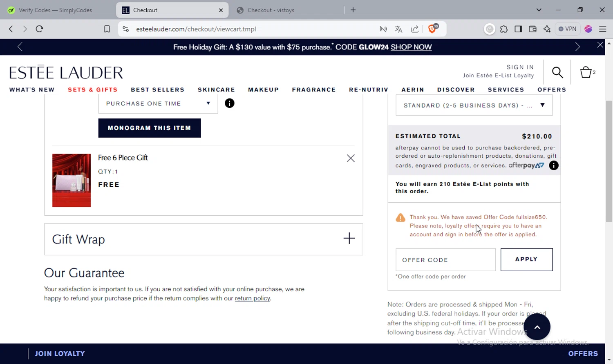Image resolution: width=613 pixels, height=364 pixels.
Task: Open the Fragrance menu
Action: coord(314,89)
